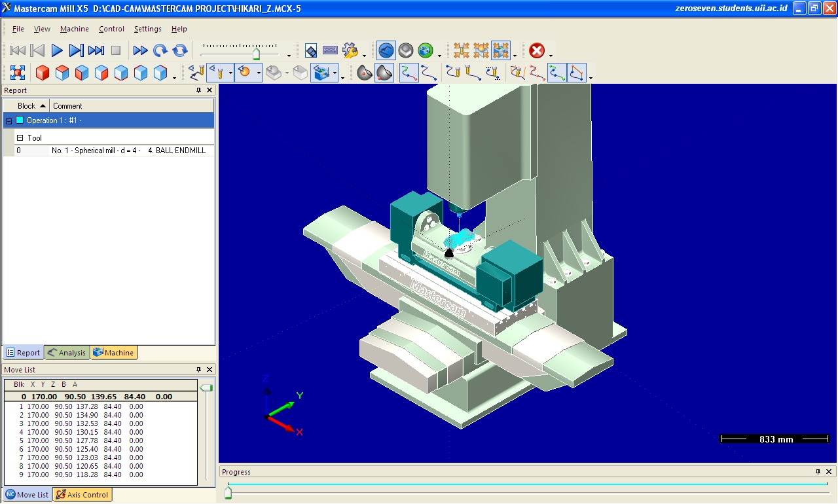Click the blue machine housing display icon
Viewport: 838px width, 504px height.
pos(318,73)
